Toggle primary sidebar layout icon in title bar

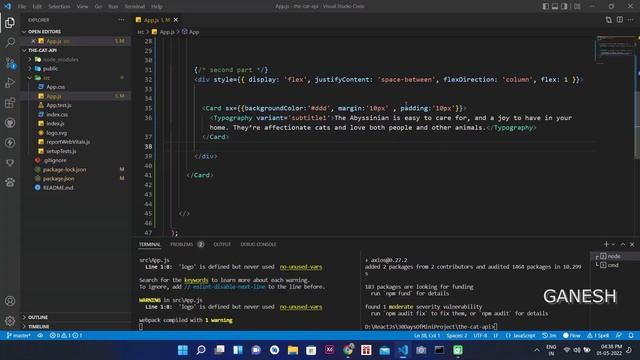(x=546, y=6)
